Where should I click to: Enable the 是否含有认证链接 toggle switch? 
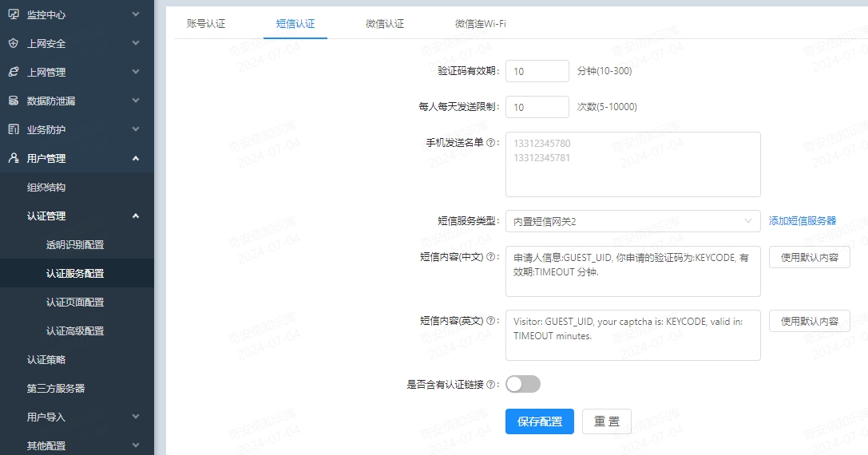[523, 385]
